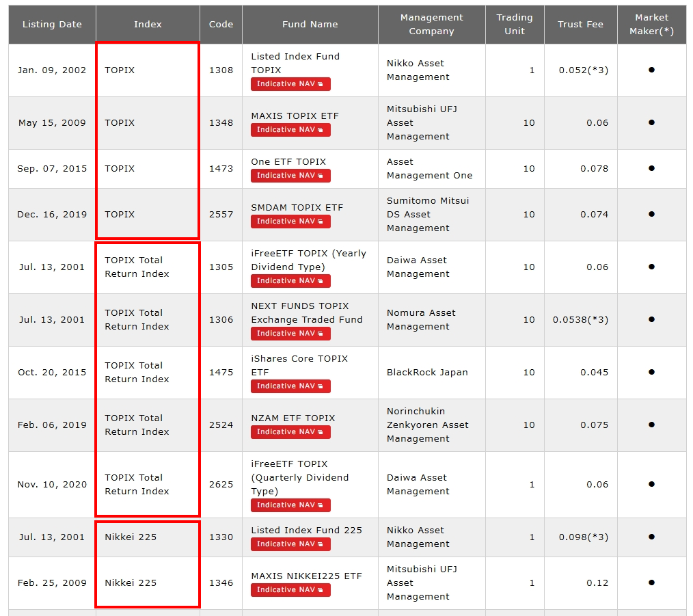Click trust fee 0.078

click(x=594, y=169)
